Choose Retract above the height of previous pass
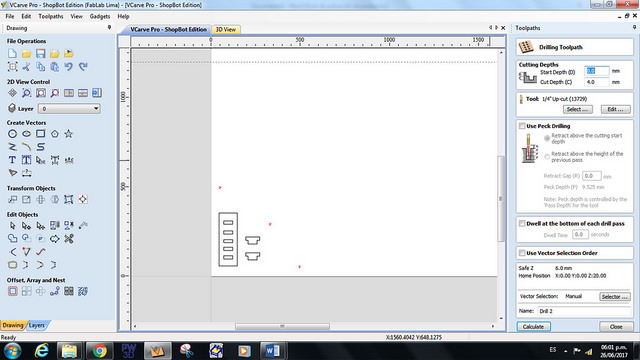Screen dimensions: 640x360 tap(547, 157)
